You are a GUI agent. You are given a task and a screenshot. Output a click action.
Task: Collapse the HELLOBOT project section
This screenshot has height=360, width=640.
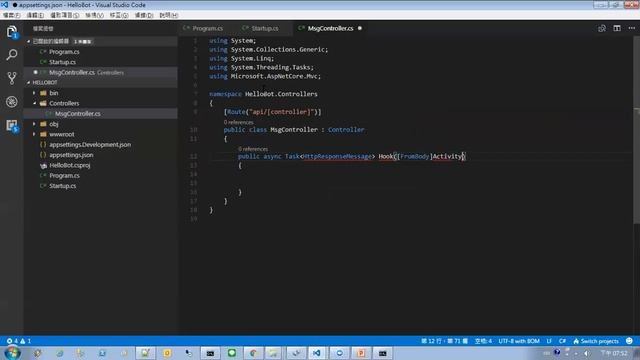(x=29, y=82)
